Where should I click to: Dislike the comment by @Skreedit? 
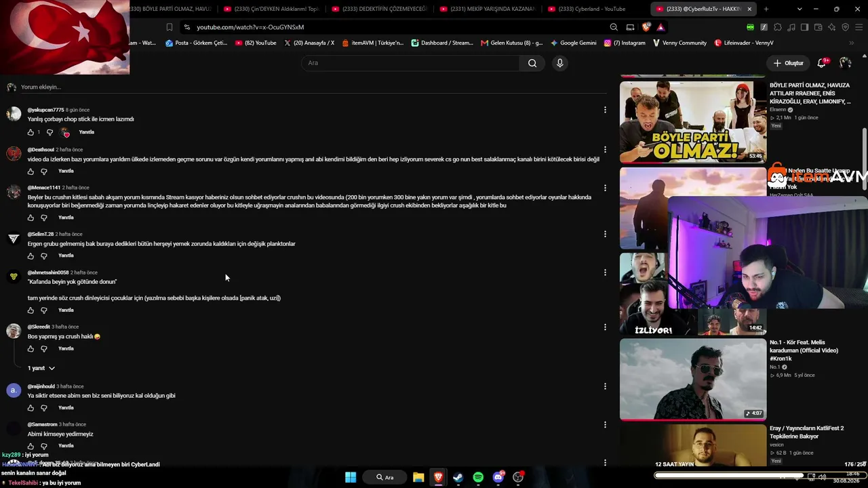pyautogui.click(x=44, y=349)
